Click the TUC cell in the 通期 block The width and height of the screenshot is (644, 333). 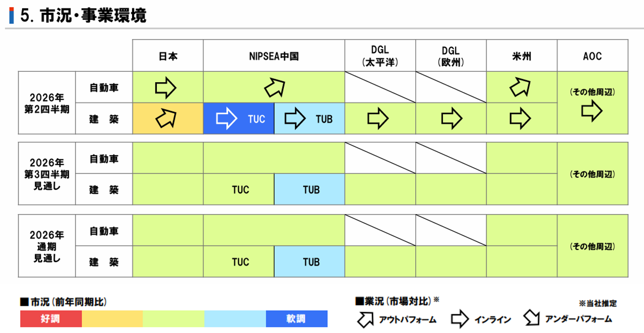coord(239,262)
